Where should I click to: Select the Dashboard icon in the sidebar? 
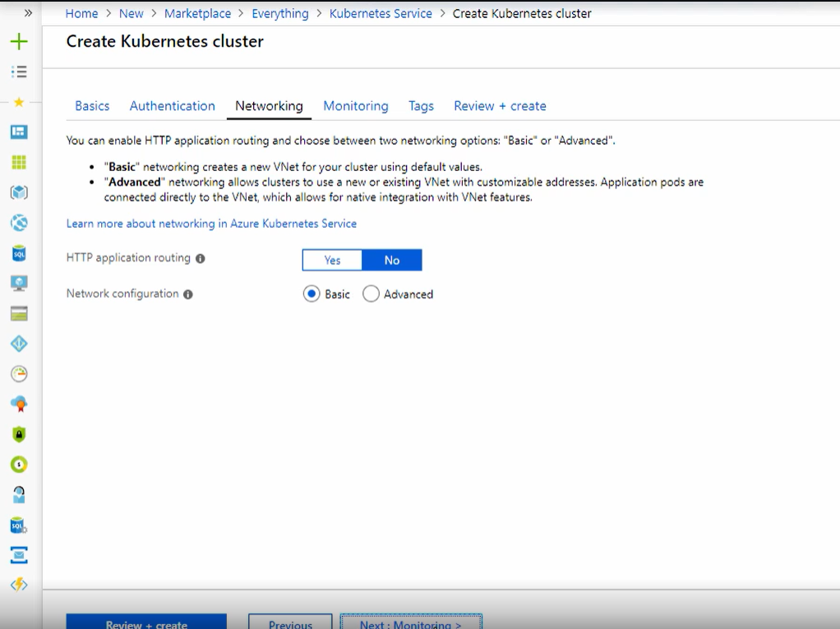click(x=18, y=132)
